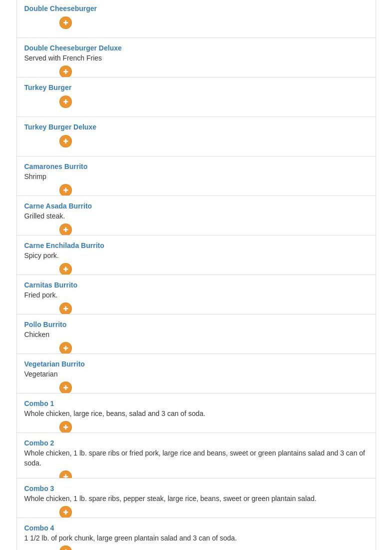The width and height of the screenshot is (392, 550).
Task: Open the Double Cheeseburger item link
Action: click(x=60, y=8)
